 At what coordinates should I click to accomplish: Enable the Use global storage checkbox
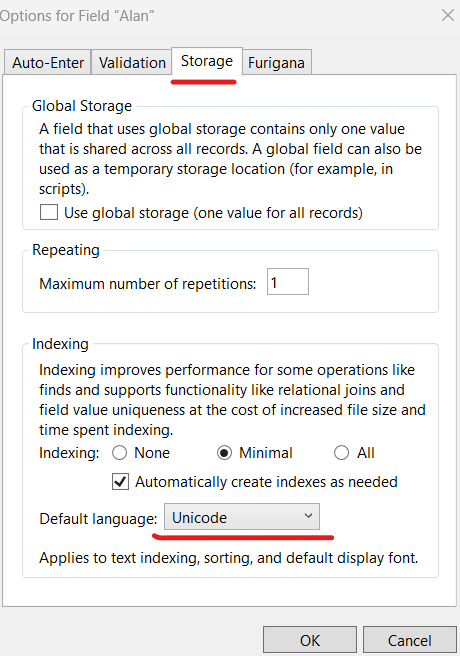[x=49, y=212]
